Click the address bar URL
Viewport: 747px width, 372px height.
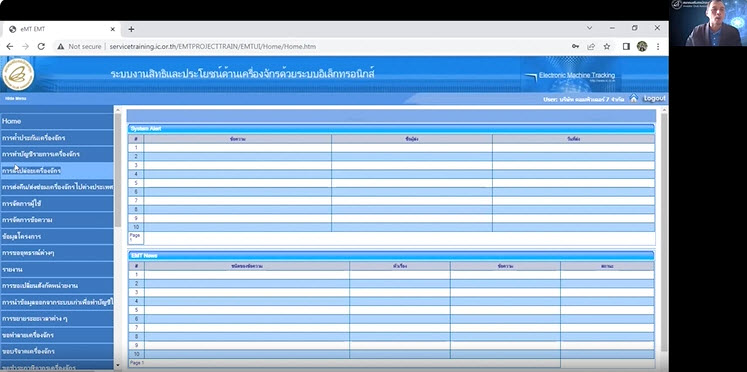point(212,47)
